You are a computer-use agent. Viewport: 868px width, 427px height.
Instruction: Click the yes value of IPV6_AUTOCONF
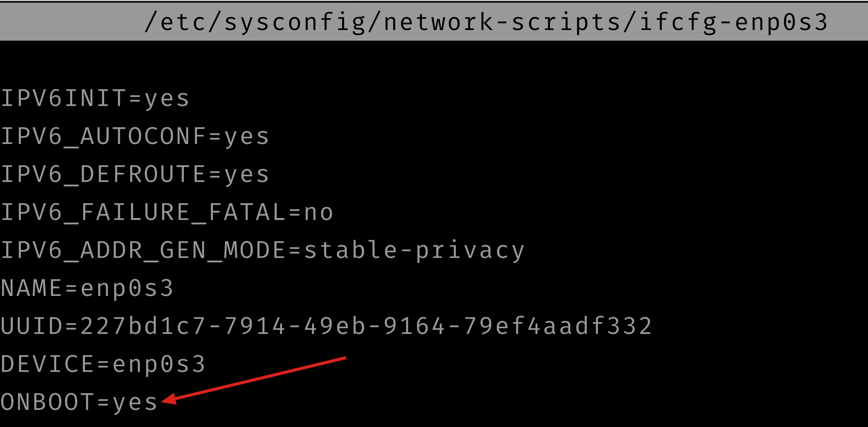pyautogui.click(x=247, y=138)
